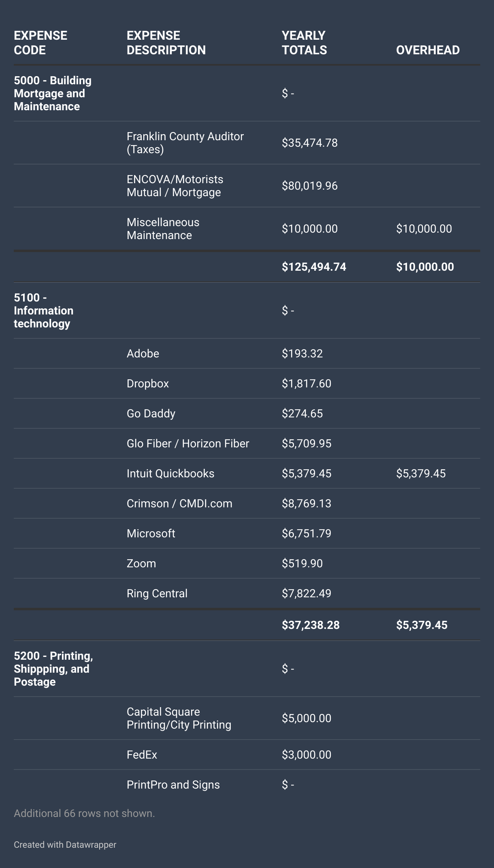Viewport: 494px width, 868px height.
Task: Click the Created with Datawrapper link
Action: pos(65,844)
